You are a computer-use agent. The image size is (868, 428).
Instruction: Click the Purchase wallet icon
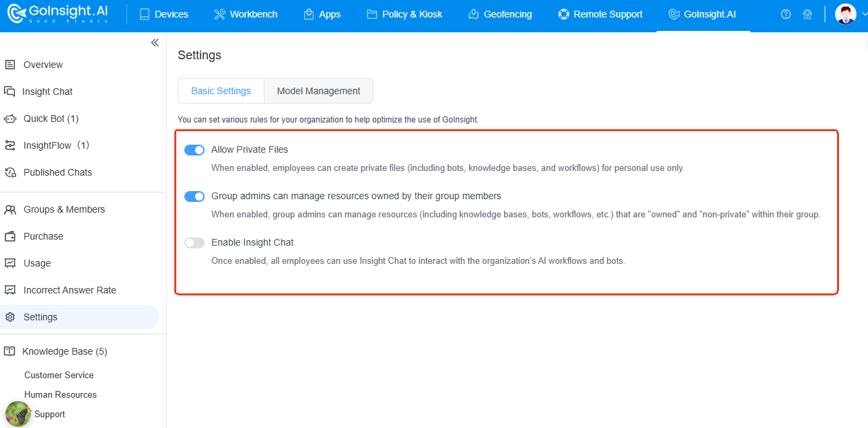click(x=10, y=236)
